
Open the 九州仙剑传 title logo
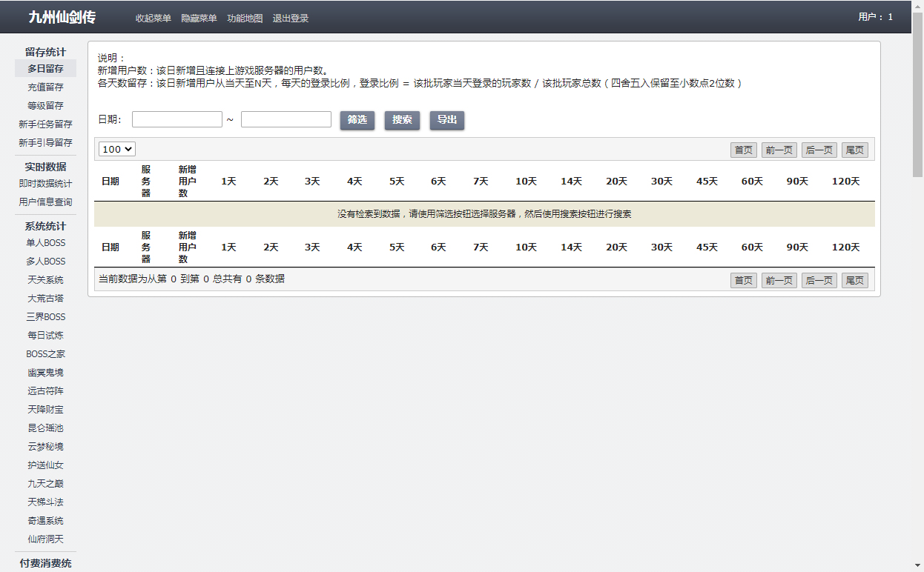[62, 17]
